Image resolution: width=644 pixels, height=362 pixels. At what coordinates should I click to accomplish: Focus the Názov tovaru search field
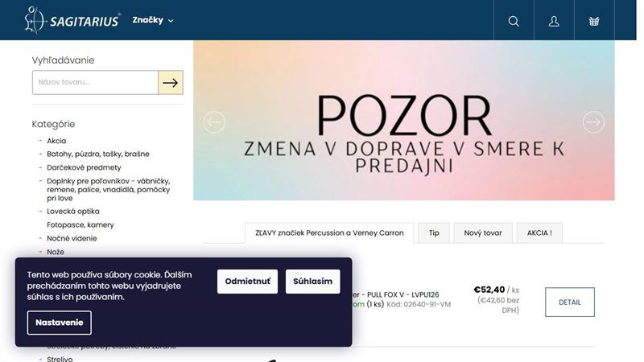pyautogui.click(x=95, y=83)
